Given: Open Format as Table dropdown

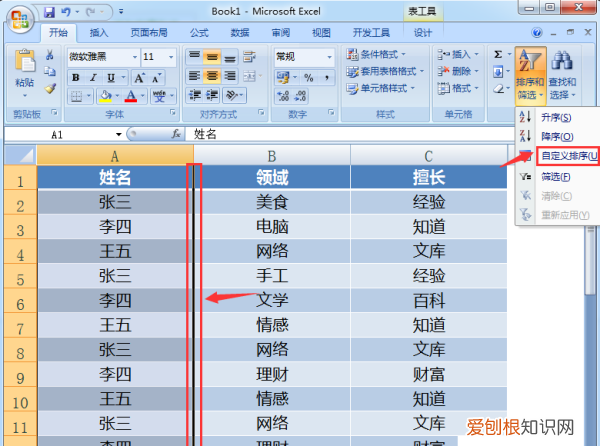Looking at the screenshot, I should pyautogui.click(x=385, y=72).
